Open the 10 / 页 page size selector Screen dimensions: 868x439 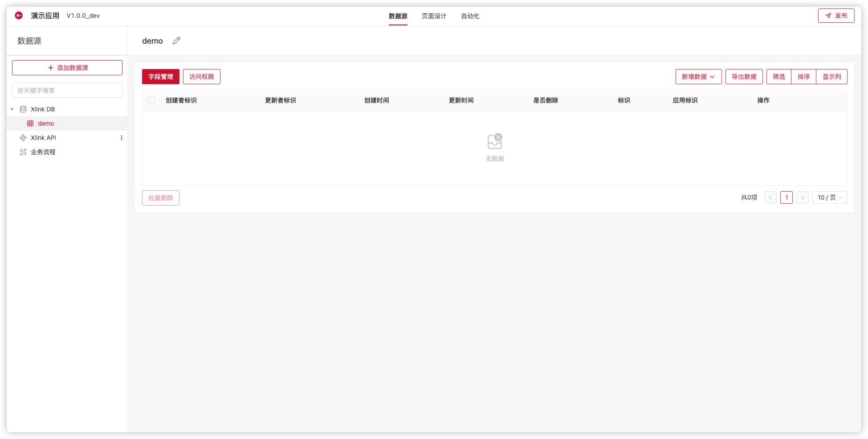[x=829, y=197]
